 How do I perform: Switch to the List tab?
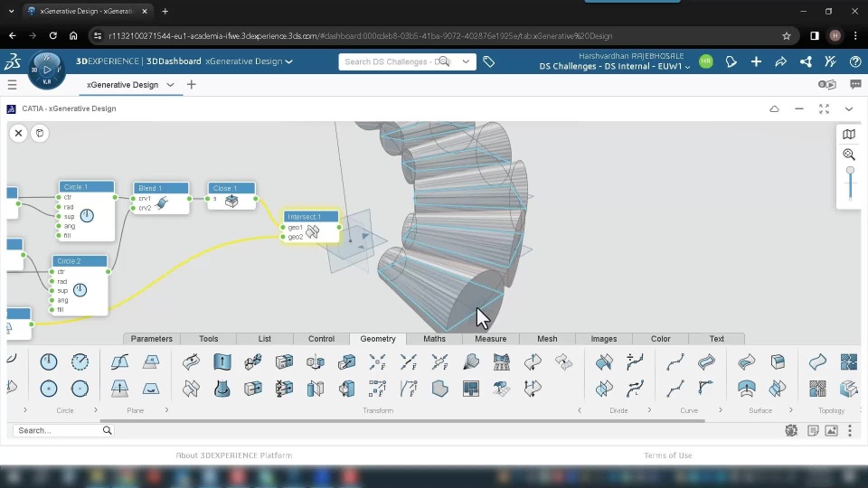[x=265, y=339]
